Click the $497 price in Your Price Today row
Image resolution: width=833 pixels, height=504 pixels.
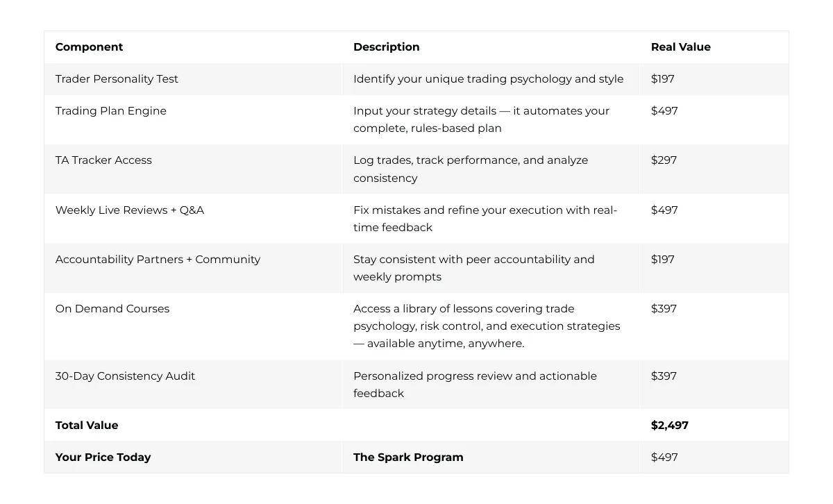click(x=664, y=457)
